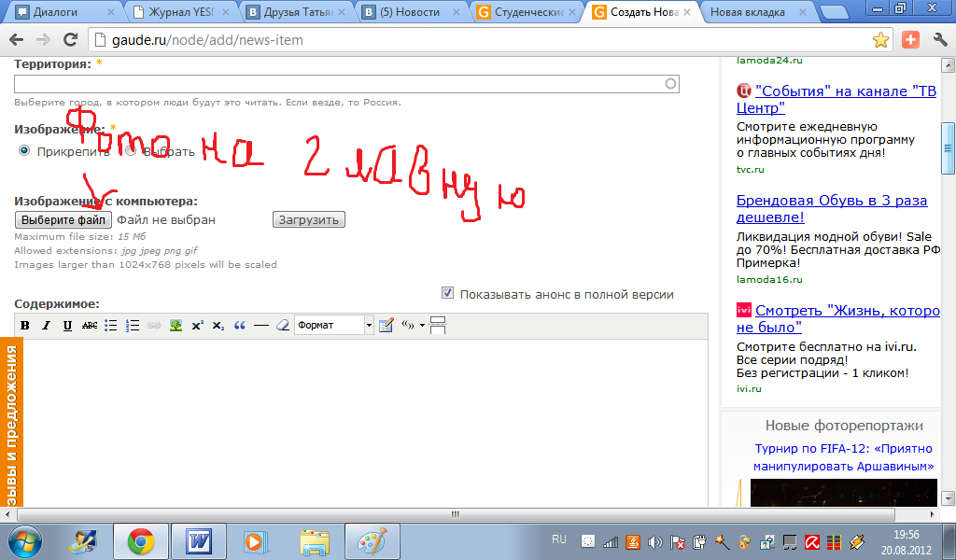Viewport: 956px width, 560px height.
Task: Click the Загрузить upload button
Action: tap(308, 220)
